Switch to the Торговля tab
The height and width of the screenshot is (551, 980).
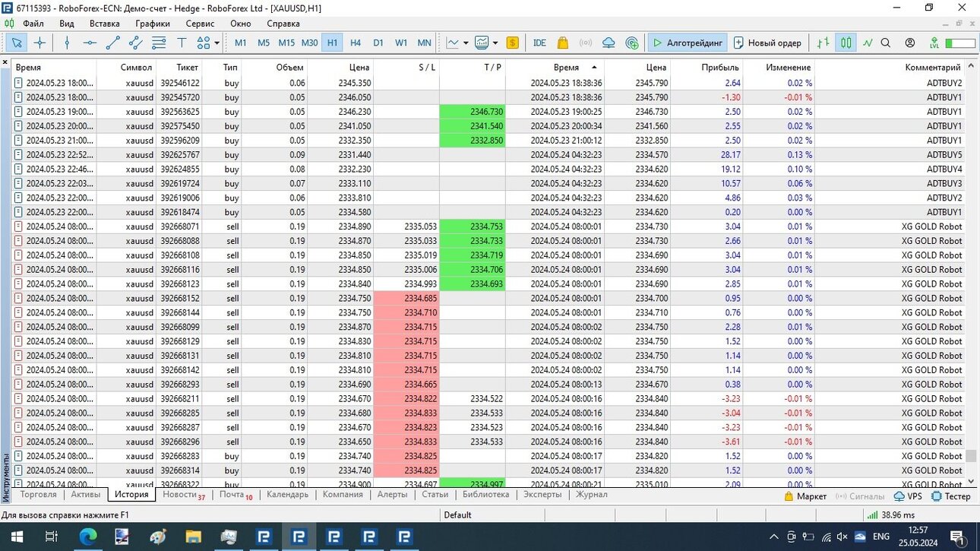pos(39,495)
